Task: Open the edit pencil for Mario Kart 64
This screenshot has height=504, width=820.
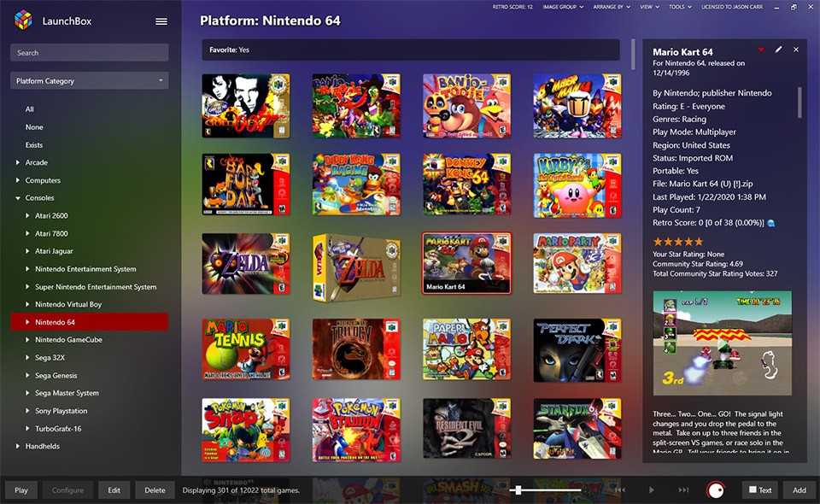Action: pyautogui.click(x=778, y=50)
